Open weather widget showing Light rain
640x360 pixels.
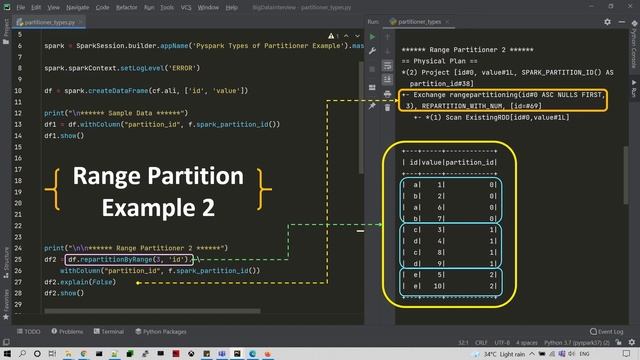pyautogui.click(x=499, y=354)
